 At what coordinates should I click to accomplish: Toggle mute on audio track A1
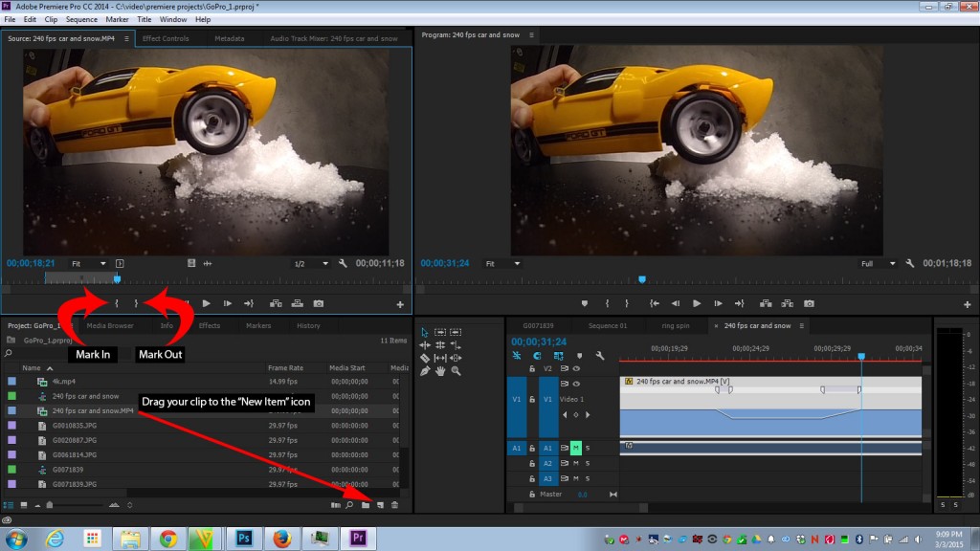tap(576, 448)
